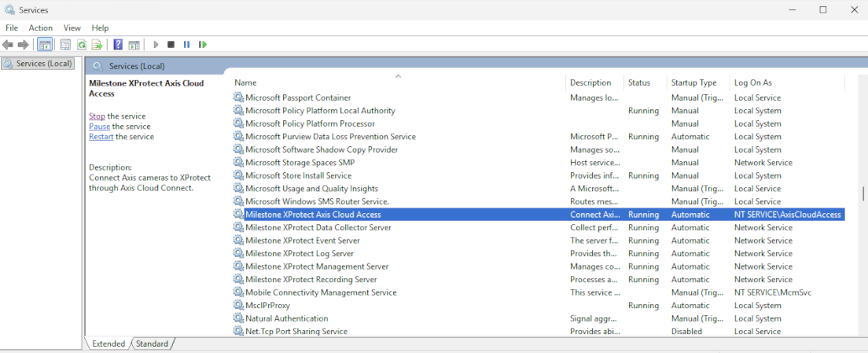The height and width of the screenshot is (353, 868).
Task: Click the Start Service play icon
Action: (x=156, y=44)
